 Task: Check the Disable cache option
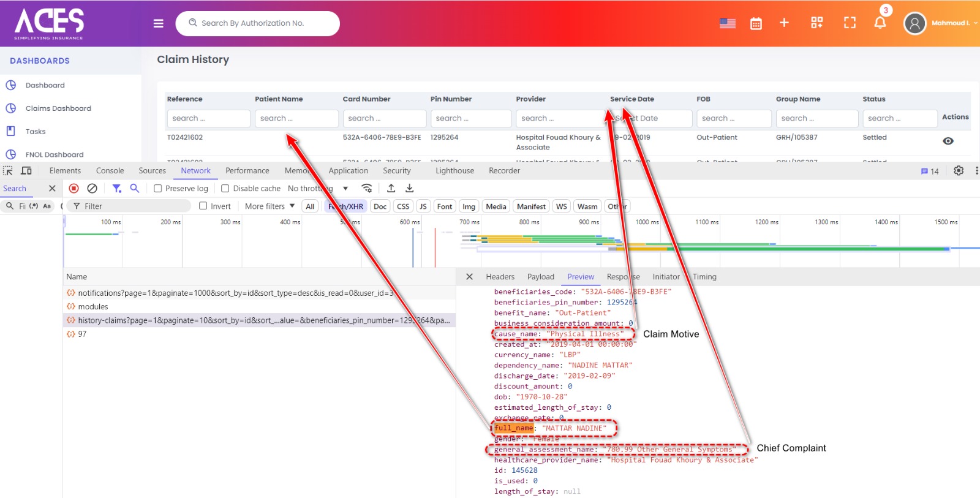coord(225,189)
